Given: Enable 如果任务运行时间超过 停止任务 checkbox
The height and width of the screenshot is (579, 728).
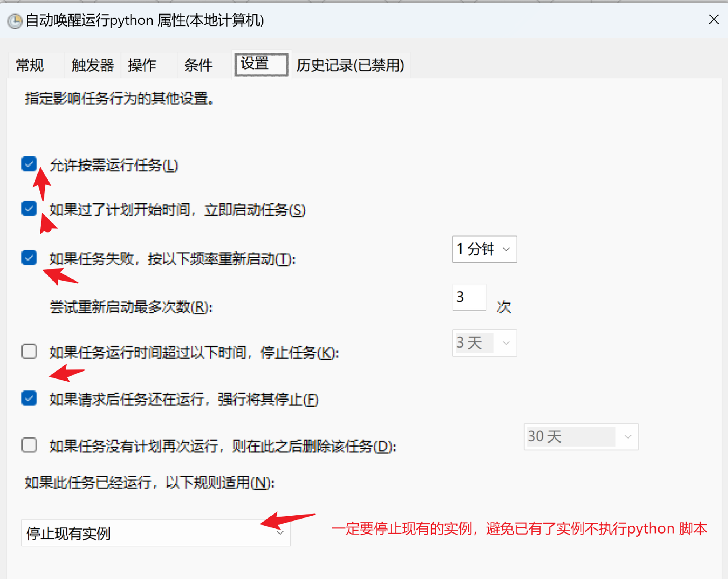Looking at the screenshot, I should [x=29, y=352].
